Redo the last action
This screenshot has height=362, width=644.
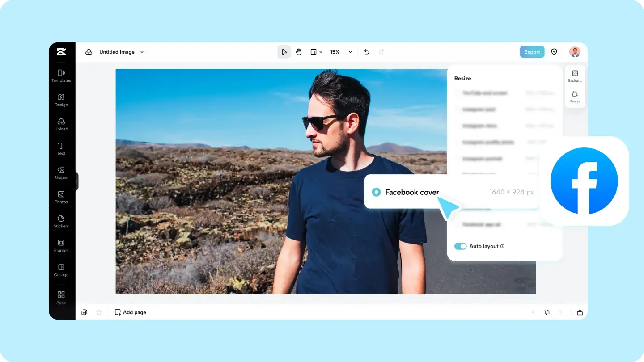pos(381,52)
